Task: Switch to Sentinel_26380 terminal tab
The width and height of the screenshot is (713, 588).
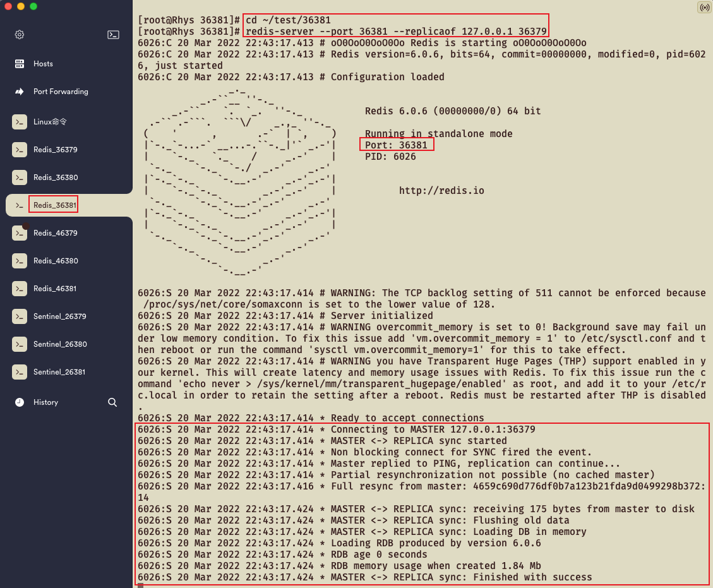Action: pyautogui.click(x=60, y=344)
